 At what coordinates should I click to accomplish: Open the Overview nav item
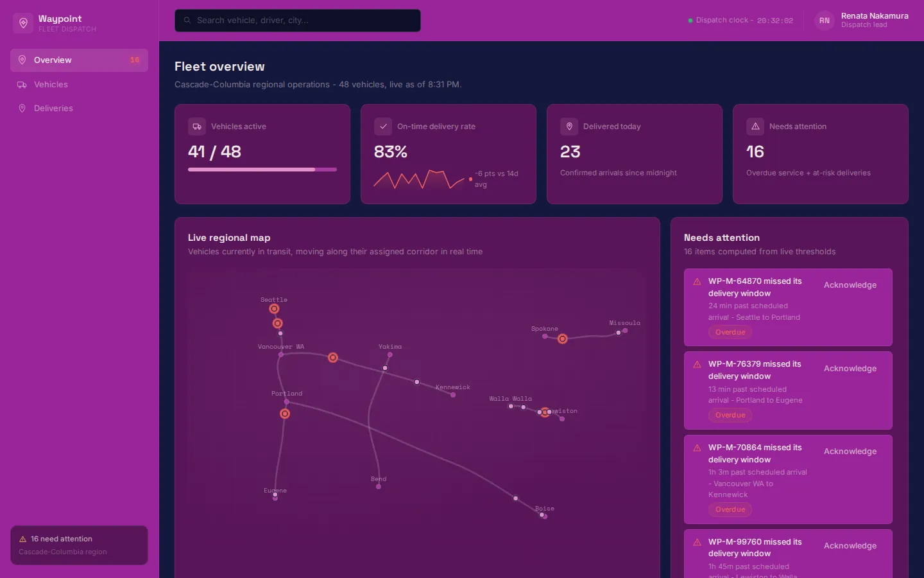79,60
